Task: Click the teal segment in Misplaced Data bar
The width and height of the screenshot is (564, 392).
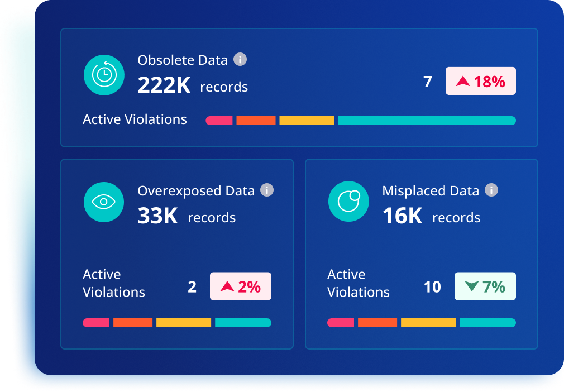Action: 487,323
